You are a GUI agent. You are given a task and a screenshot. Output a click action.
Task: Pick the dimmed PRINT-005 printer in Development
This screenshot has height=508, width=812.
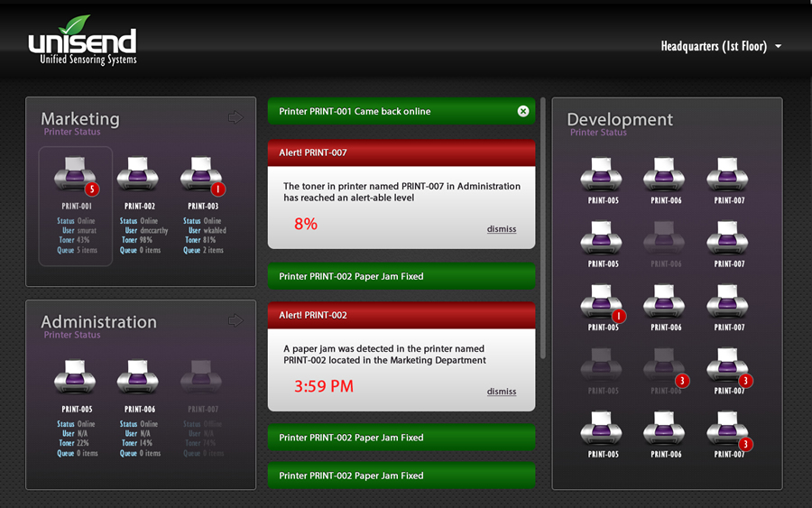click(x=602, y=365)
